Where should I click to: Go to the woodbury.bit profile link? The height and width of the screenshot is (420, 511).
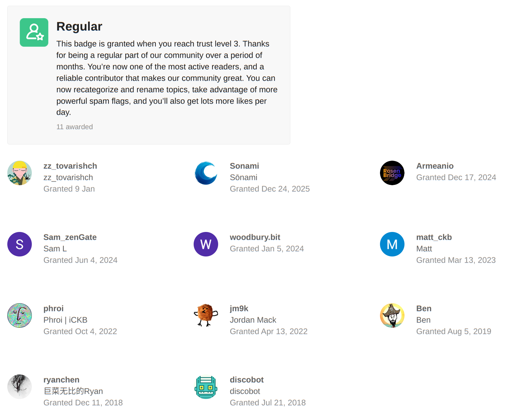tap(255, 237)
